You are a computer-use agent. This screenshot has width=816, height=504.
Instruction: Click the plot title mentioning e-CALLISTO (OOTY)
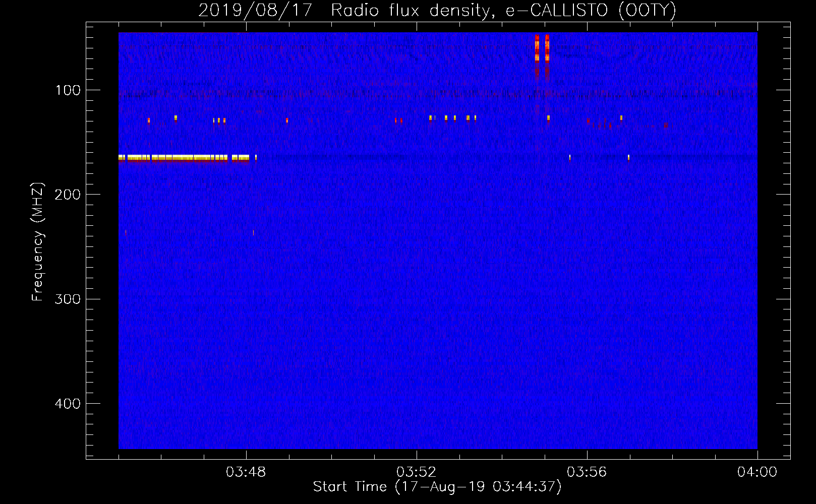(x=437, y=10)
